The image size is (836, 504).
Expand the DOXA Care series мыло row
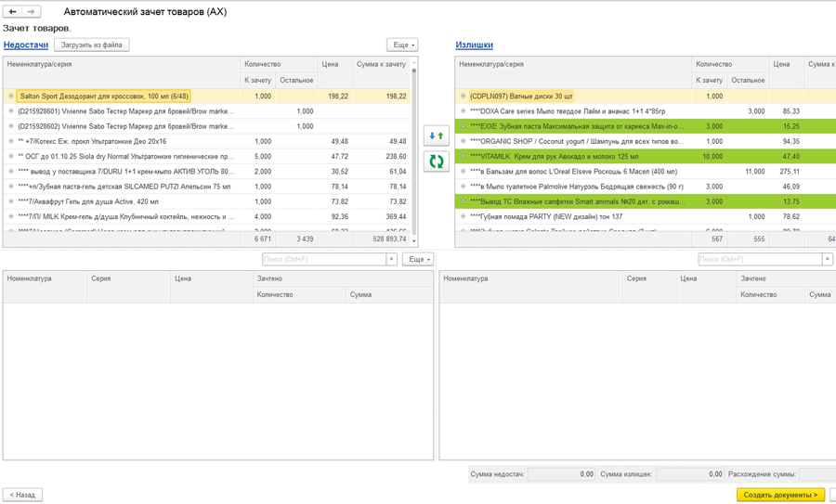pyautogui.click(x=463, y=111)
